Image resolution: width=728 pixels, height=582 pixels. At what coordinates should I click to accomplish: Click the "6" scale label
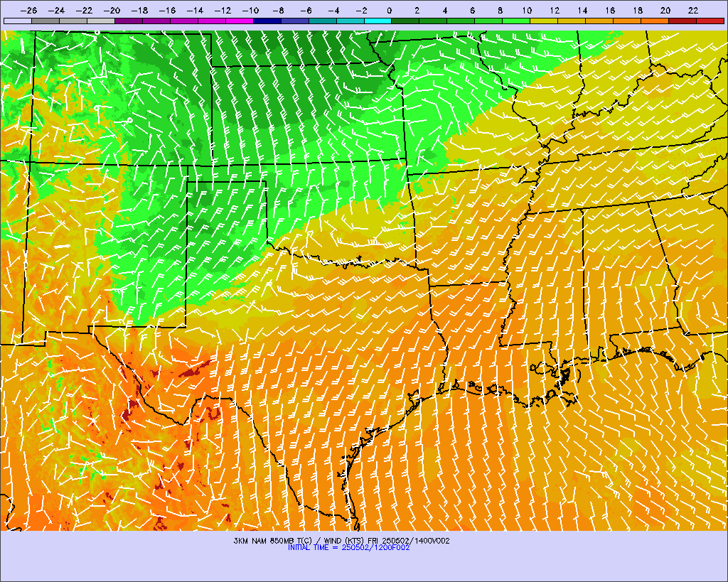coord(472,10)
